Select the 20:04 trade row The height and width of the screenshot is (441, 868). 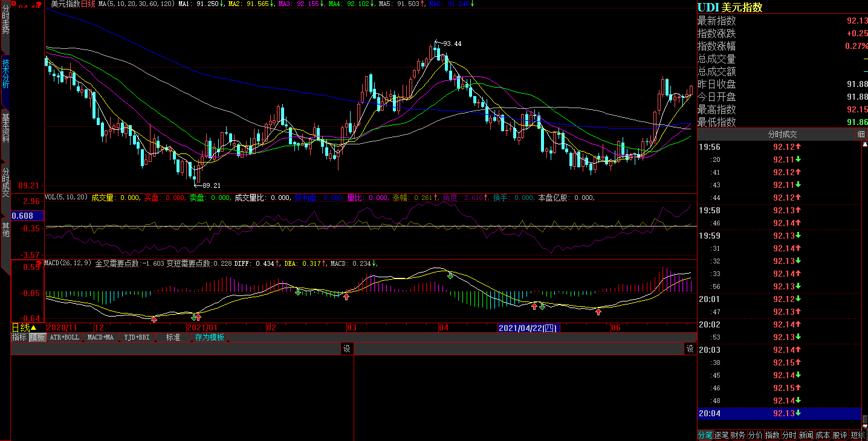click(x=779, y=414)
